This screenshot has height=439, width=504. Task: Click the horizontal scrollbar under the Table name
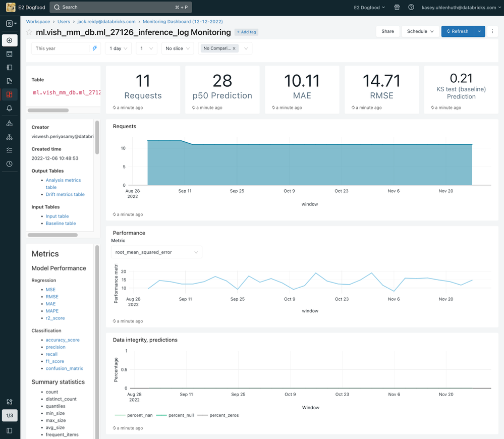click(48, 110)
